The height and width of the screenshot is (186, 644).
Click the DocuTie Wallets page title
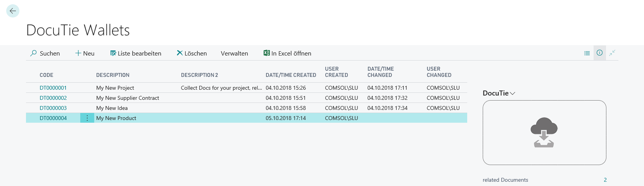coord(78,30)
